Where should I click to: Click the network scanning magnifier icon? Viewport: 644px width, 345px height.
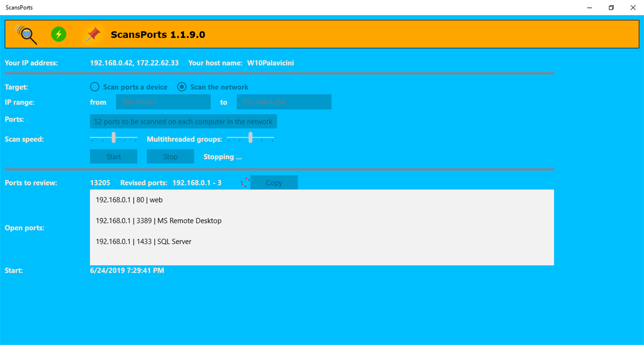(x=27, y=34)
